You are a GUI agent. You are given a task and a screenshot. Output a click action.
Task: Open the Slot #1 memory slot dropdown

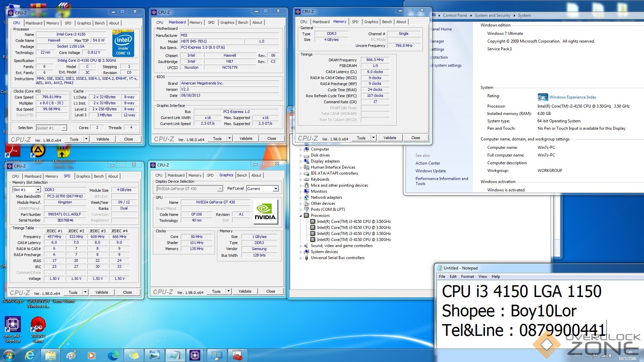(x=38, y=190)
